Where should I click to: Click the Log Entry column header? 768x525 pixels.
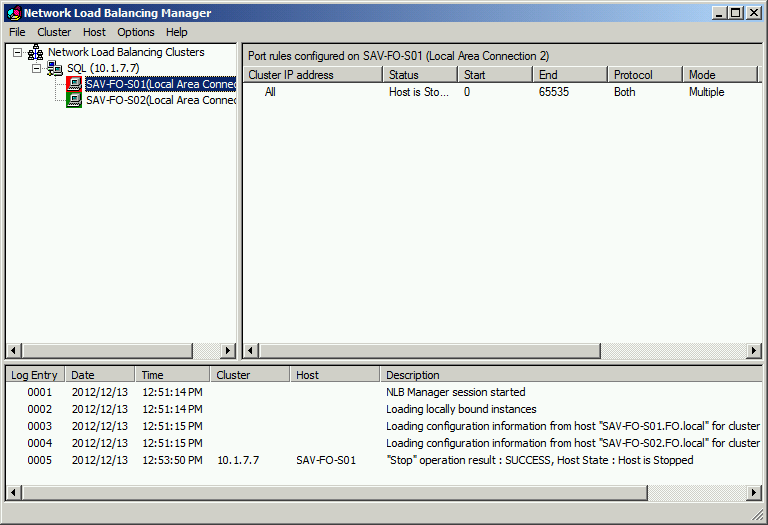click(x=35, y=375)
